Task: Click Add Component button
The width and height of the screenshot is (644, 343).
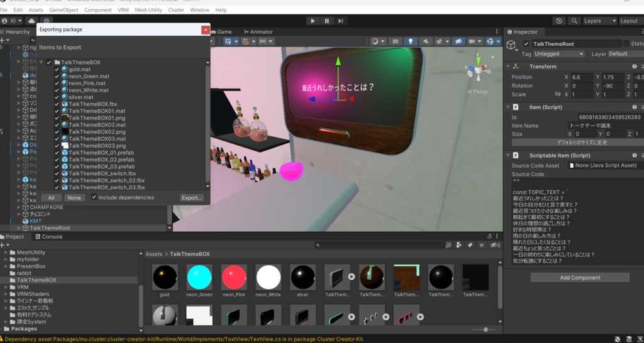Action: [x=580, y=278]
